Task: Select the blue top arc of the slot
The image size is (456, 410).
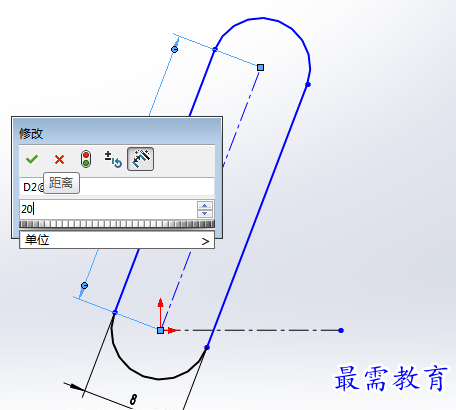Action: 263,18
